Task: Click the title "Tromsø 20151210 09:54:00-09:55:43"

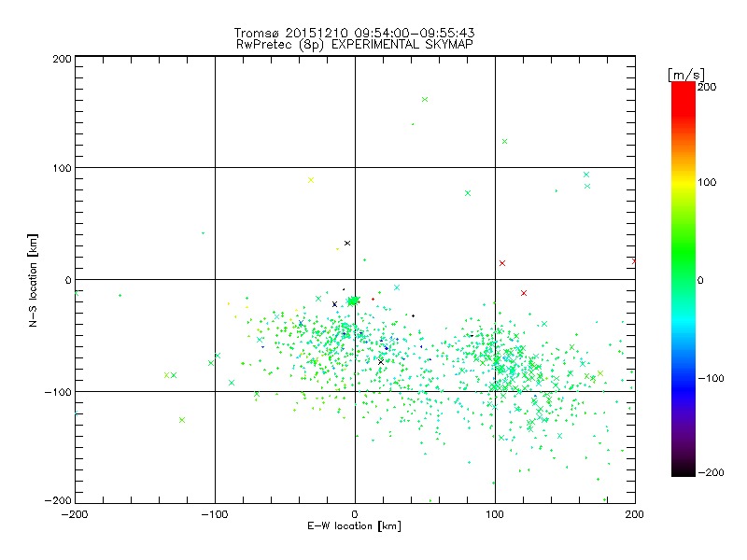Action: tap(354, 33)
